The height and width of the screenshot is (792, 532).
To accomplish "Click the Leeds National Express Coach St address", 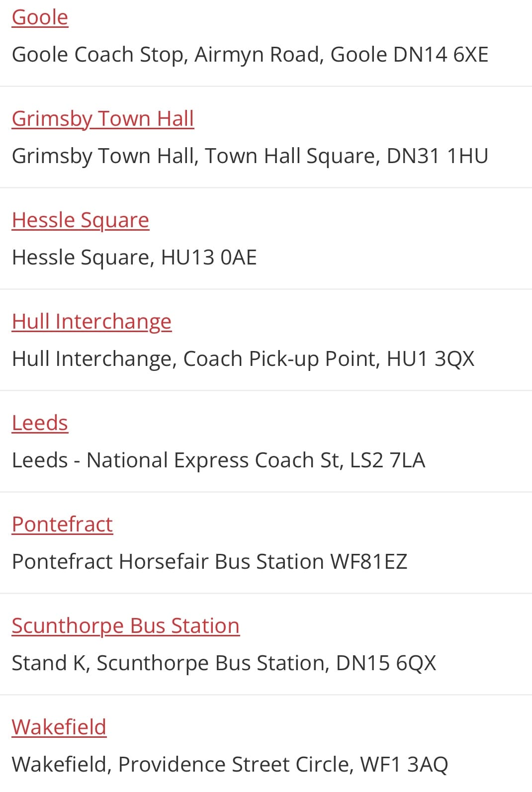I will (x=219, y=460).
